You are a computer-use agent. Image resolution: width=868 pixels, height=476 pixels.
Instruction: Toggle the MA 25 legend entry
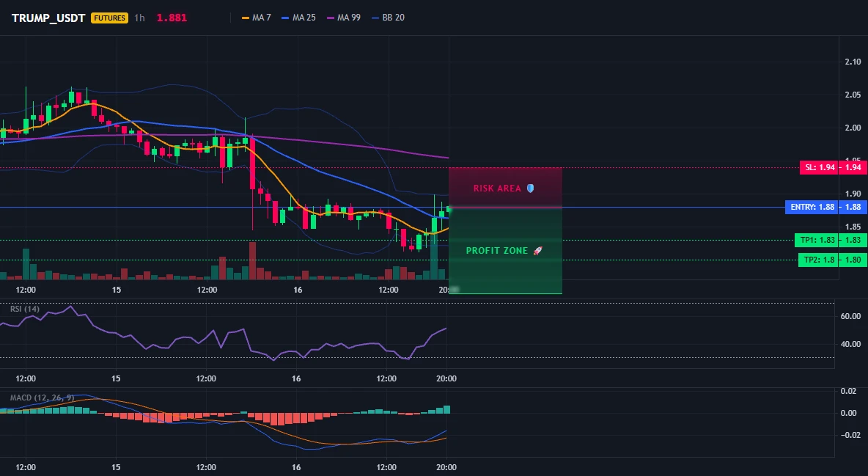pos(299,18)
